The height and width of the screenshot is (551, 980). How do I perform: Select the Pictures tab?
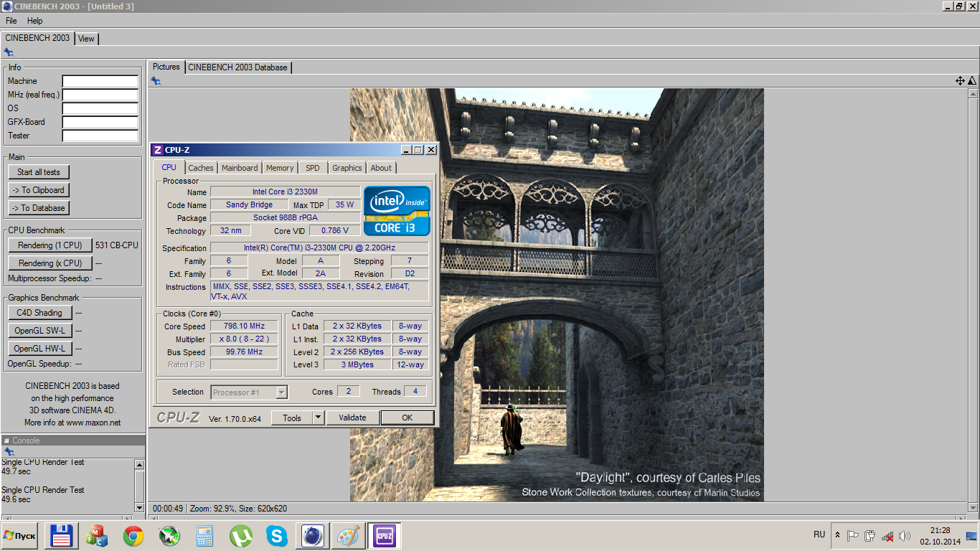point(166,67)
